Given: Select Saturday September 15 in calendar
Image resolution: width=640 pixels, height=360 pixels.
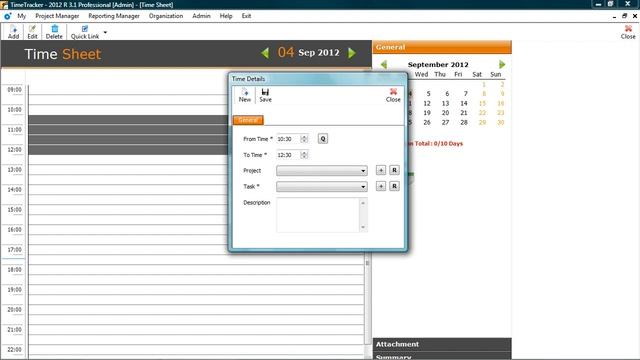Looking at the screenshot, I should [482, 103].
